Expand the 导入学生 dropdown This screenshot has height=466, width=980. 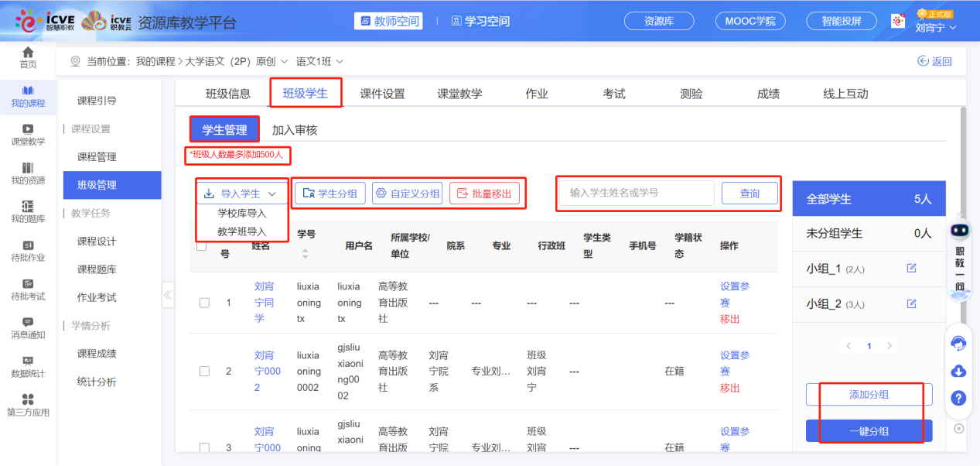(x=241, y=194)
